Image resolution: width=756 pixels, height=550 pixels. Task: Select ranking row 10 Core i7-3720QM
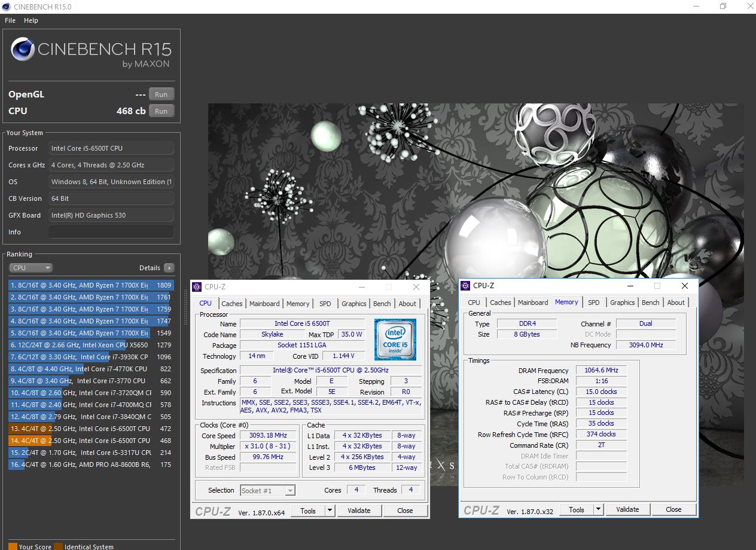coord(91,393)
